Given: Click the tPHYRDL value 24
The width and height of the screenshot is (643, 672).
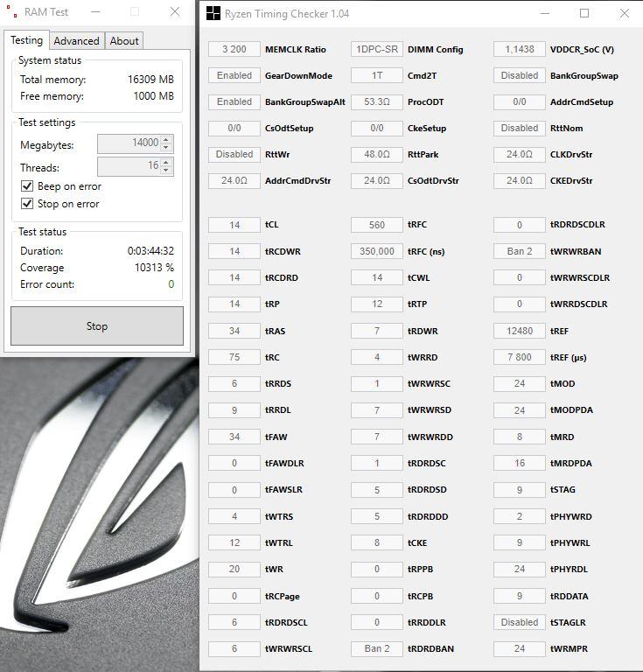Looking at the screenshot, I should [520, 569].
